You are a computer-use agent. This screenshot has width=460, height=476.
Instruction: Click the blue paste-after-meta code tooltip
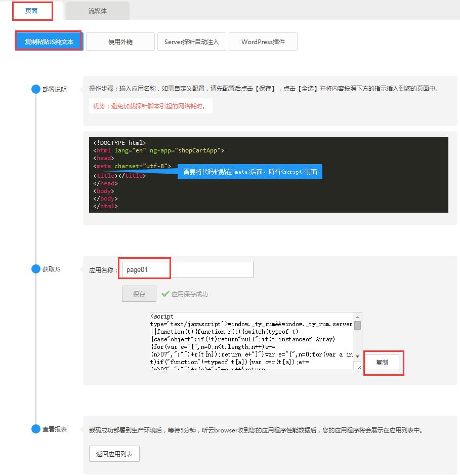pyautogui.click(x=249, y=172)
